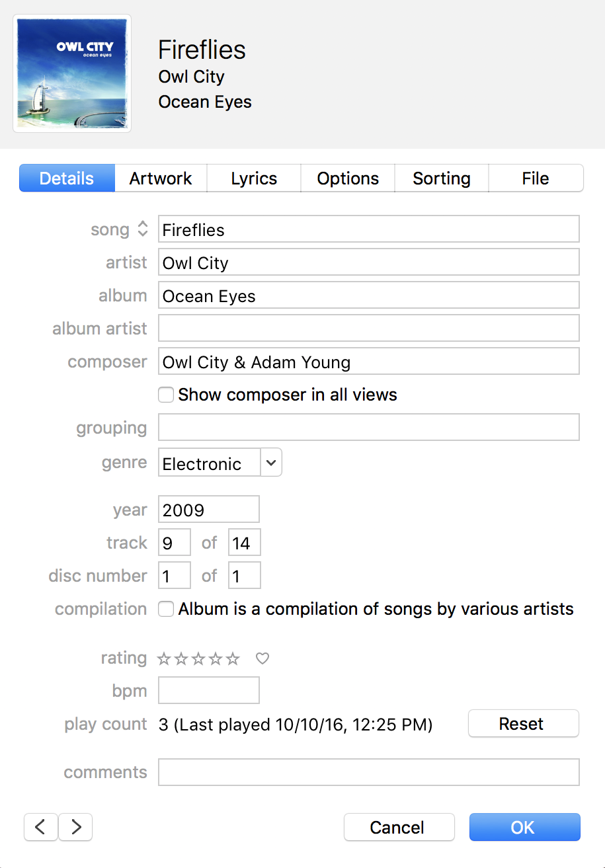Image resolution: width=605 pixels, height=868 pixels.
Task: Click the disc total field
Action: pos(245,575)
